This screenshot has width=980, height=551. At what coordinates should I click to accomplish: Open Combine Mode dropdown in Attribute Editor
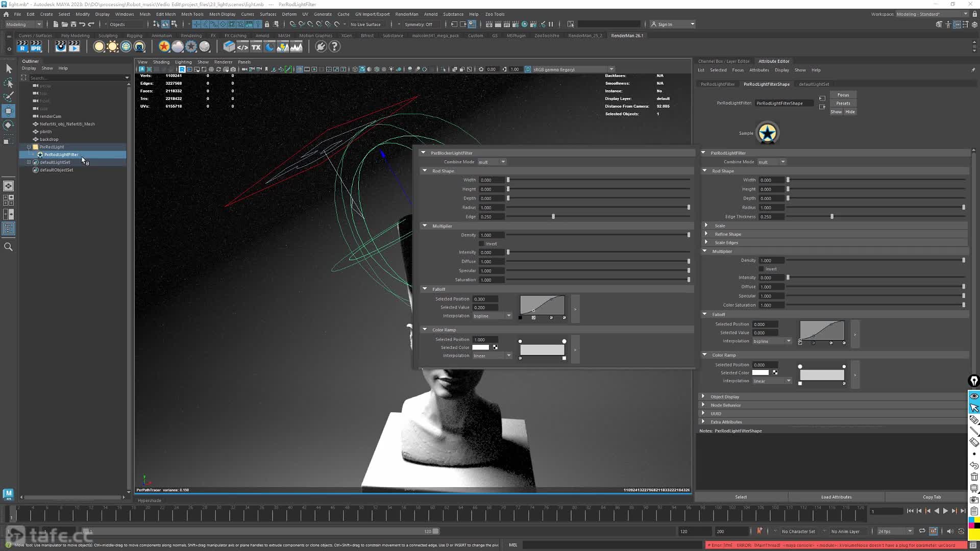click(x=772, y=162)
